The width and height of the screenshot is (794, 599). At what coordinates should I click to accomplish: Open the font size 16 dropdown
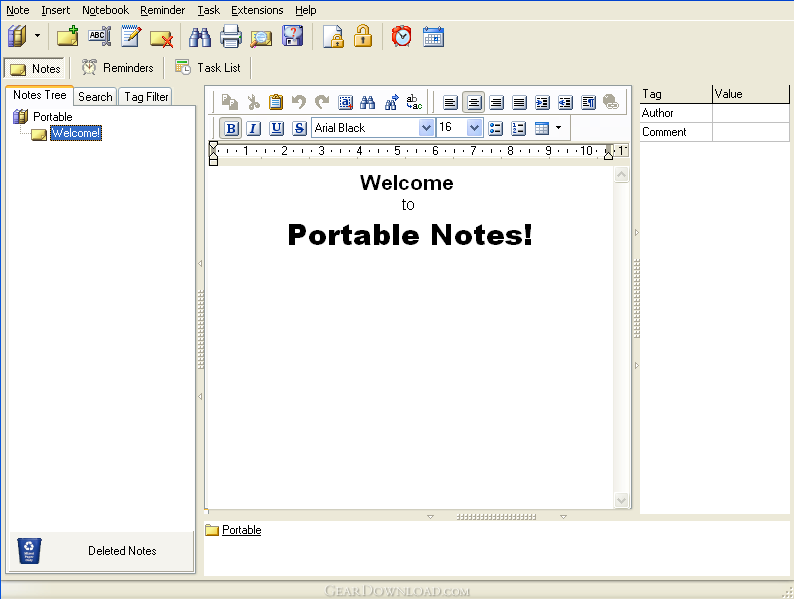coord(474,128)
